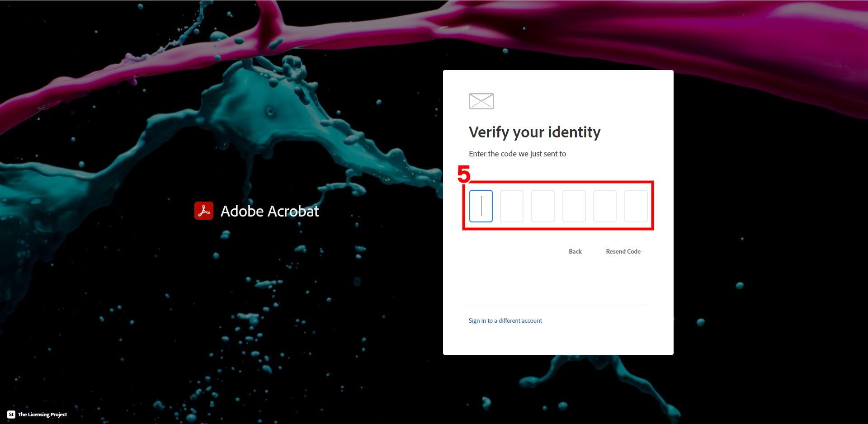Click the third verification code digit box

543,206
